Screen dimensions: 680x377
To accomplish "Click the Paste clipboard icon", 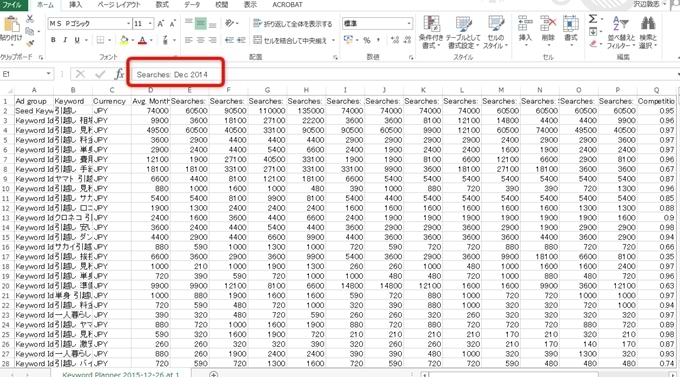I will click(x=11, y=25).
